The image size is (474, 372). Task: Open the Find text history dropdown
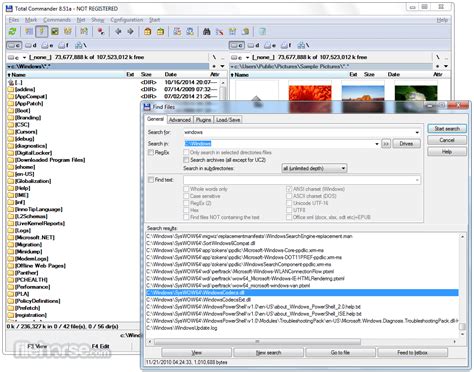pos(417,180)
